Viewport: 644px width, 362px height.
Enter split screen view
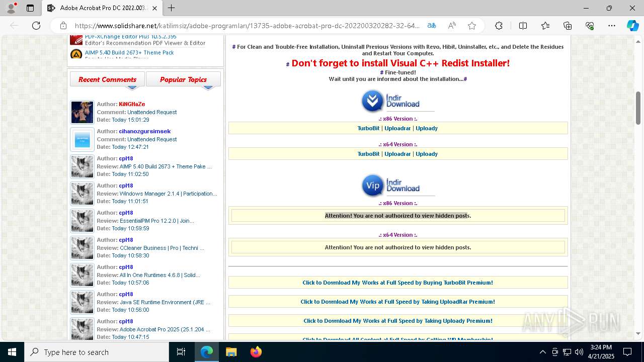523,26
